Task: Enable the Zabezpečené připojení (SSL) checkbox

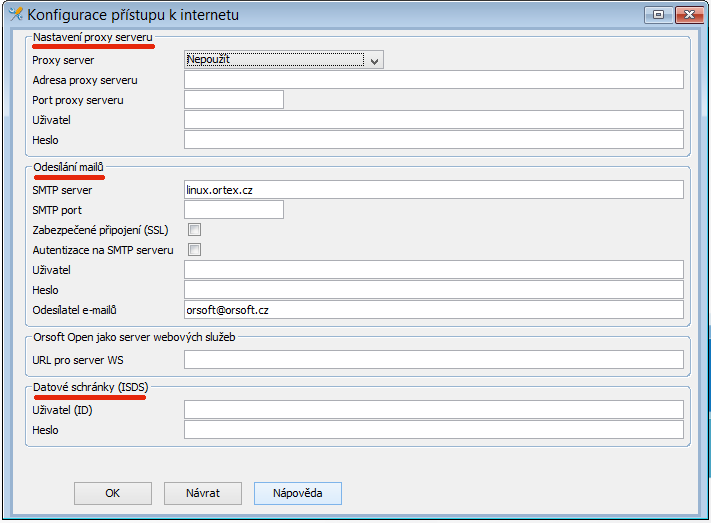Action: (195, 230)
